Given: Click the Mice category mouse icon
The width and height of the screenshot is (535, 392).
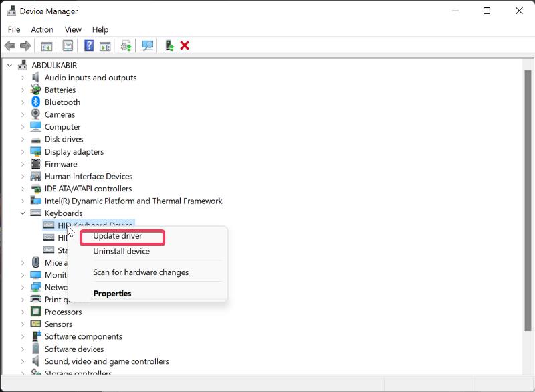Looking at the screenshot, I should [35, 262].
